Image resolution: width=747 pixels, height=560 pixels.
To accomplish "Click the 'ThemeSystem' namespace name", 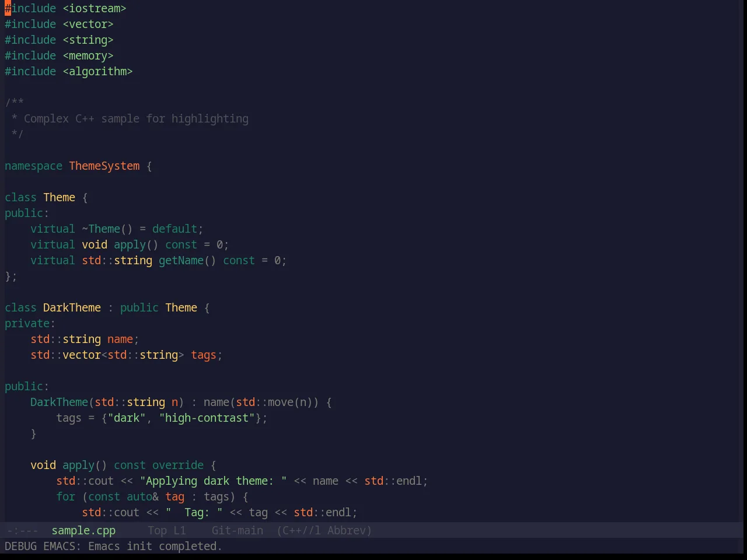I will 104,166.
